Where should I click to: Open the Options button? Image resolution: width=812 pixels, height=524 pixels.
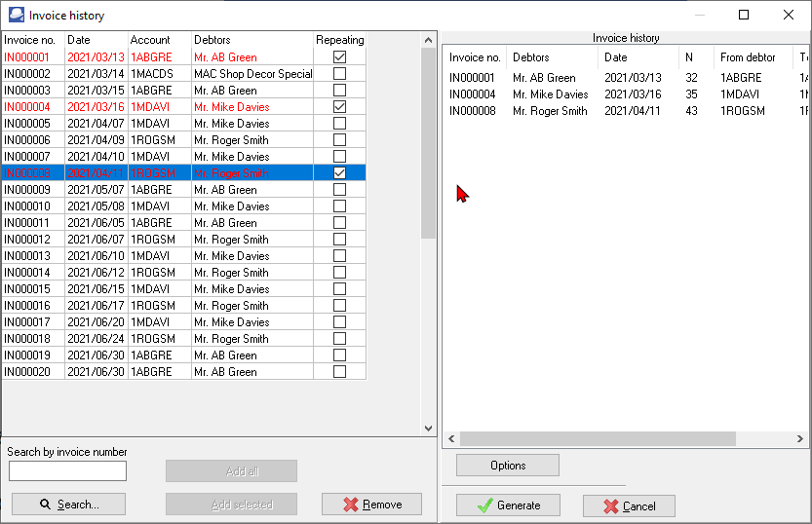(508, 465)
